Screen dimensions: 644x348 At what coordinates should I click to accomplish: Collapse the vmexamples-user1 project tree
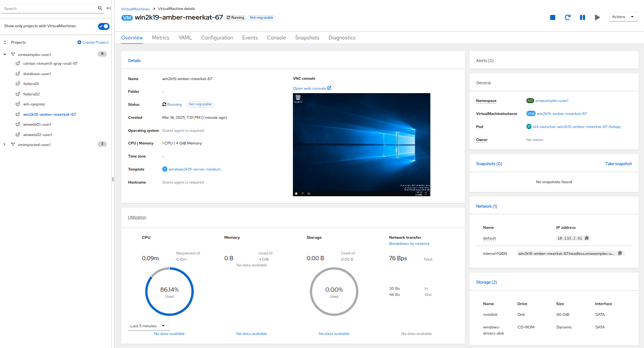pyautogui.click(x=5, y=54)
